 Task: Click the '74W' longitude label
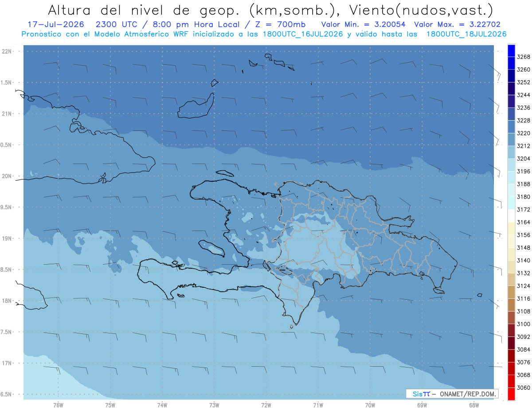click(162, 405)
